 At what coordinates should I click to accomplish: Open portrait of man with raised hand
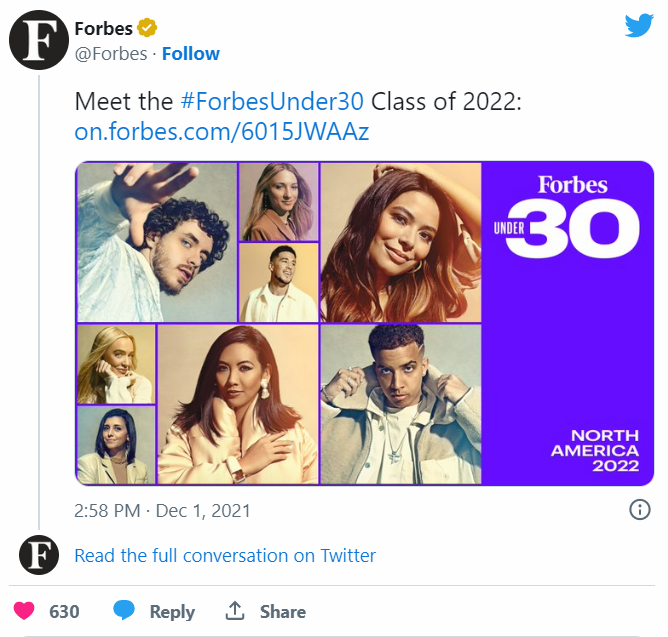pyautogui.click(x=156, y=241)
